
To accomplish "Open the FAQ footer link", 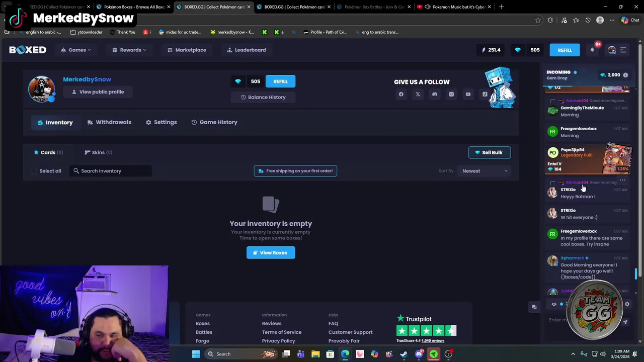I will tap(333, 324).
